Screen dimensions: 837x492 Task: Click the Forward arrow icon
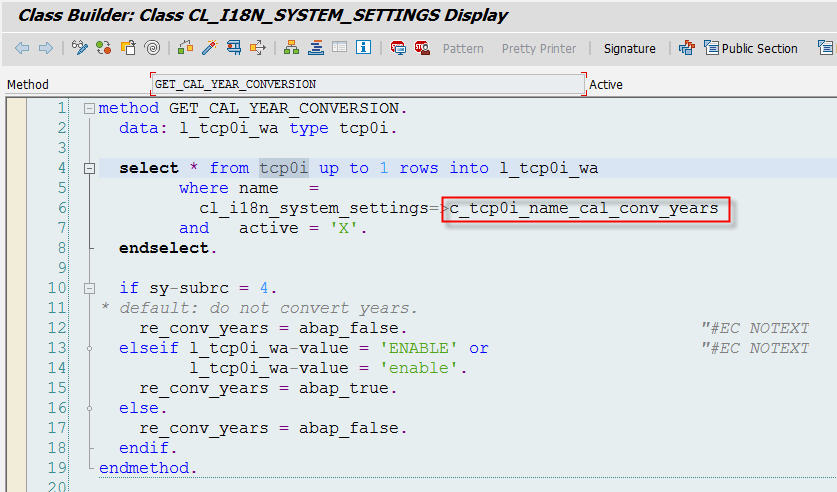[x=46, y=48]
